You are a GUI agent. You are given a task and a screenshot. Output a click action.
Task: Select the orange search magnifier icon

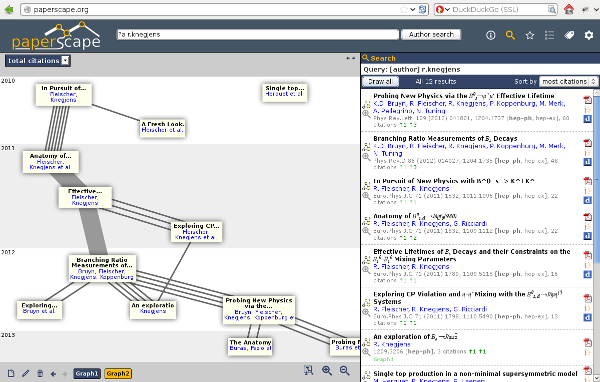510,35
